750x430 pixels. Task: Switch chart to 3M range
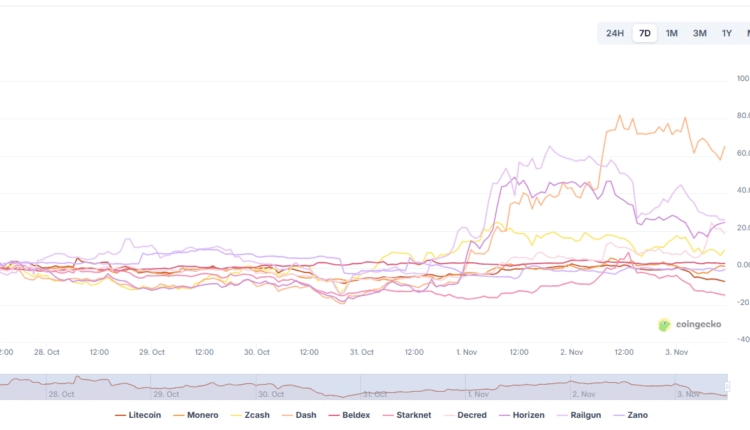(x=700, y=33)
